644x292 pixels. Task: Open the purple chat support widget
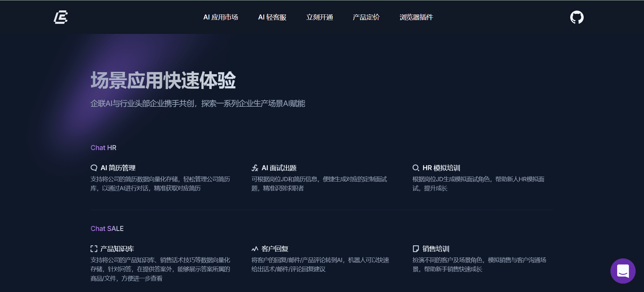(623, 271)
